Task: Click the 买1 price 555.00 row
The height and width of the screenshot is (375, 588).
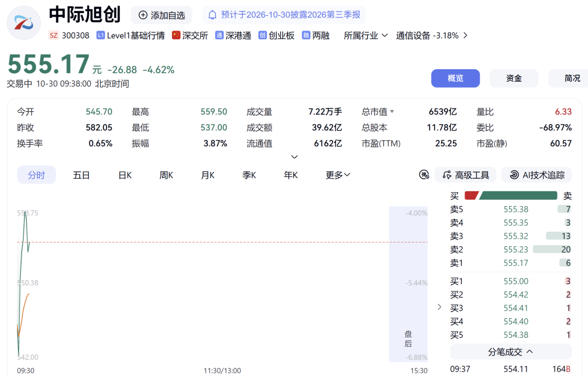Action: click(511, 281)
